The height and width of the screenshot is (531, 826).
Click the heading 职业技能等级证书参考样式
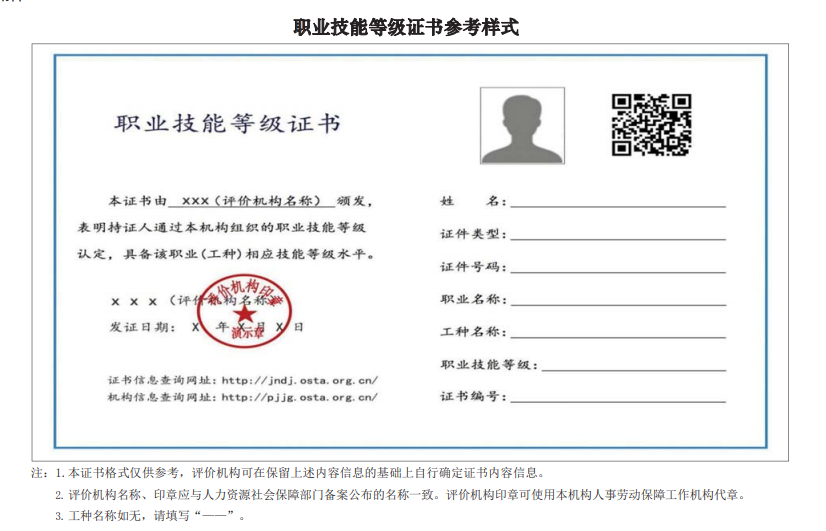(406, 27)
